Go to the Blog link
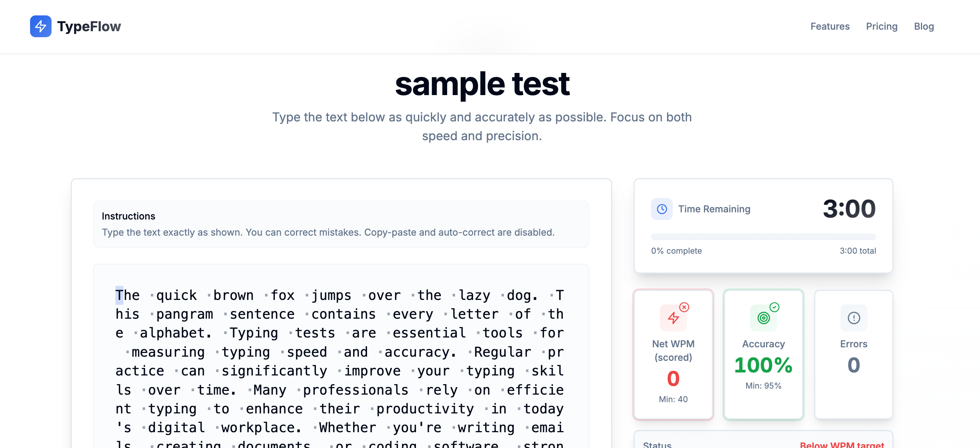The image size is (980, 448). (x=923, y=26)
